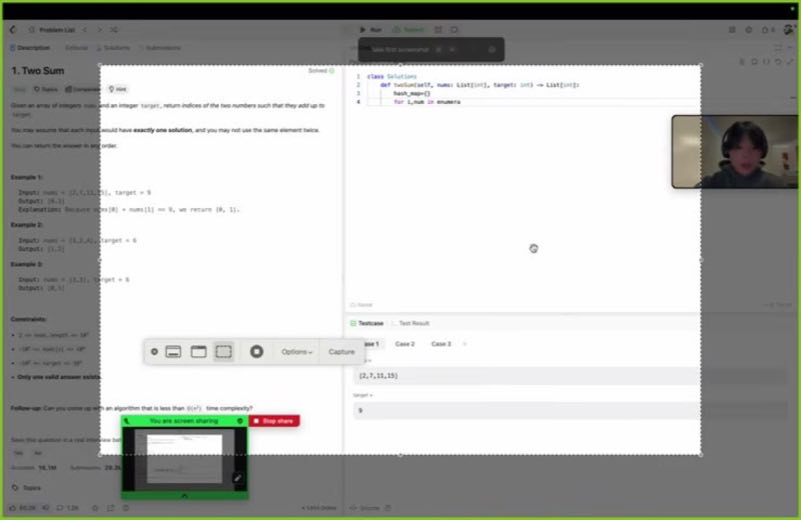Screen dimensions: 801x520
Task: Go to next problem arrow
Action: 99,30
